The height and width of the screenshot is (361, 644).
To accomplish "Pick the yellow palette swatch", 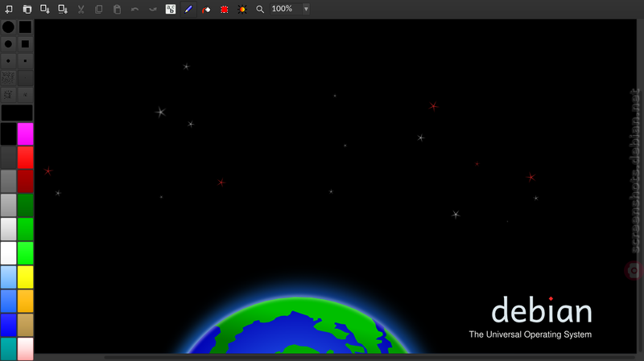I will click(x=26, y=277).
